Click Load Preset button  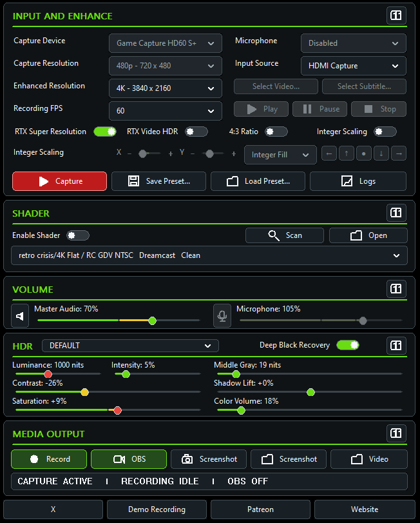click(258, 181)
